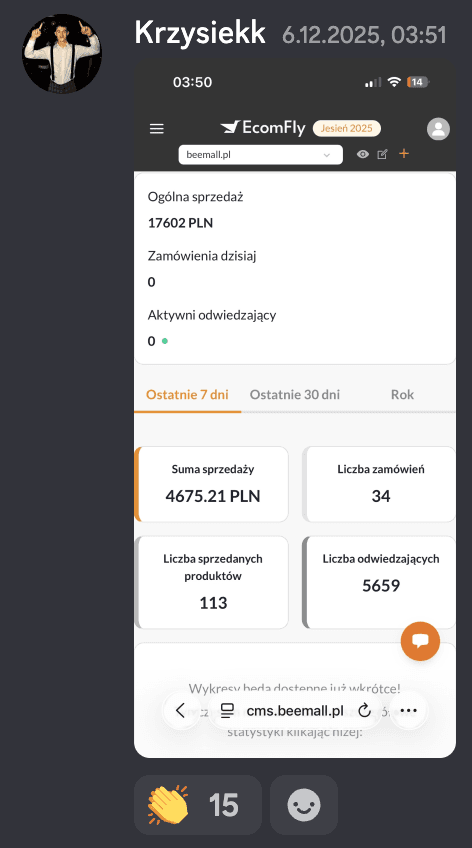Open the hamburger menu icon
Screen dimensions: 472x848
157,129
